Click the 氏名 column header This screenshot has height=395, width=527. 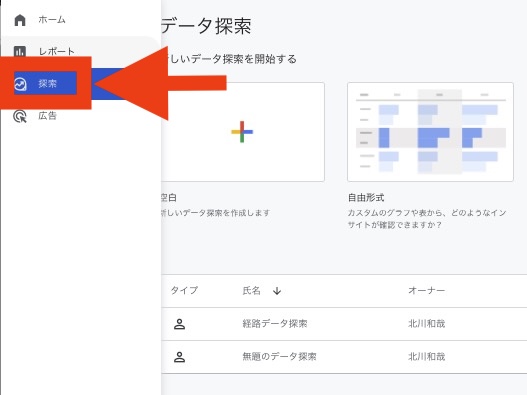(251, 290)
